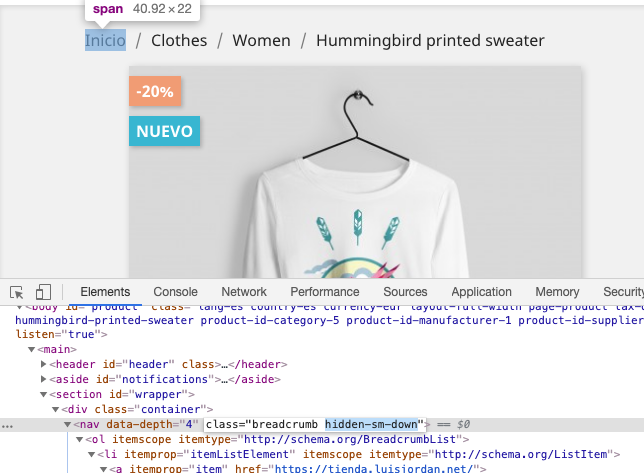Open the Clothes breadcrumb link
The image size is (644, 473).
coord(179,40)
